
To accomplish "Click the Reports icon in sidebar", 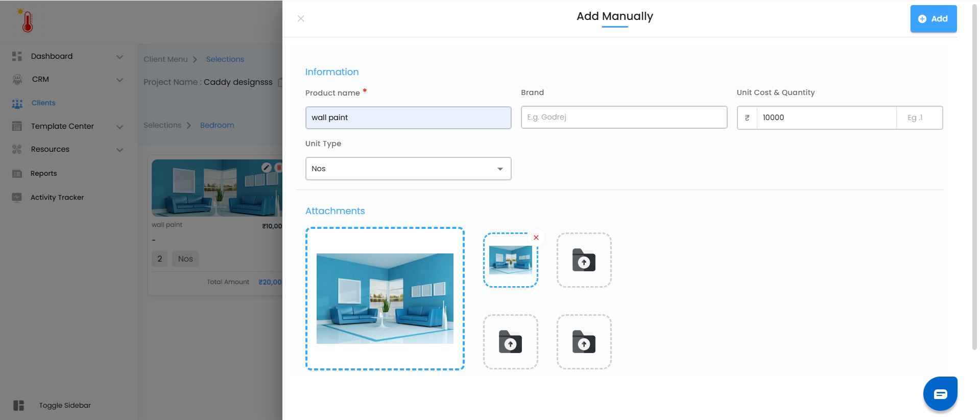I will coord(17,174).
